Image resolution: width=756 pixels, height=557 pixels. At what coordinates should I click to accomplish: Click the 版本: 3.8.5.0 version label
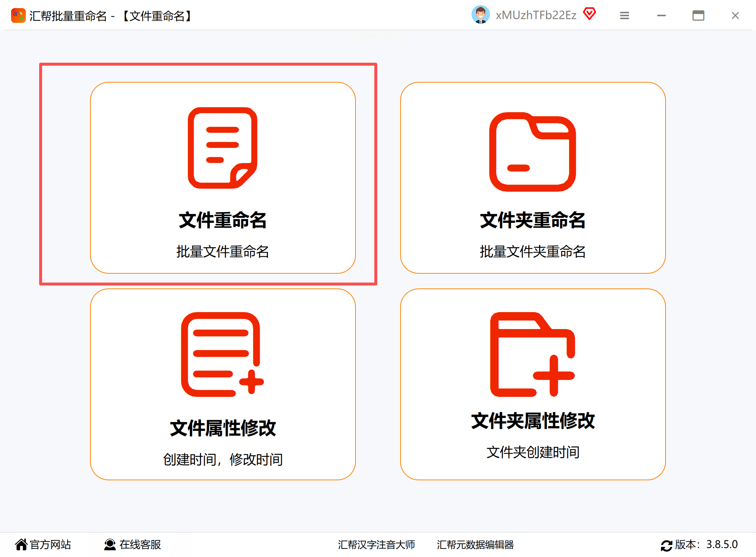click(706, 544)
